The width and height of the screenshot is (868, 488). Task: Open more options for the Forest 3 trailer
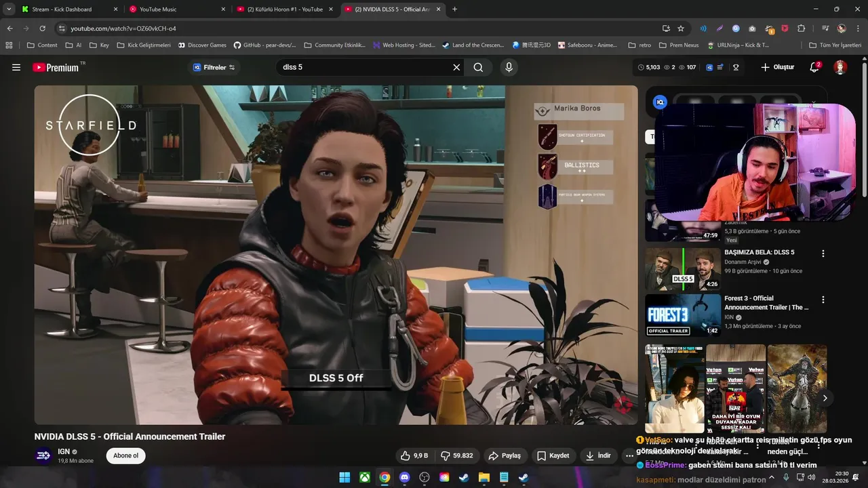(x=823, y=300)
